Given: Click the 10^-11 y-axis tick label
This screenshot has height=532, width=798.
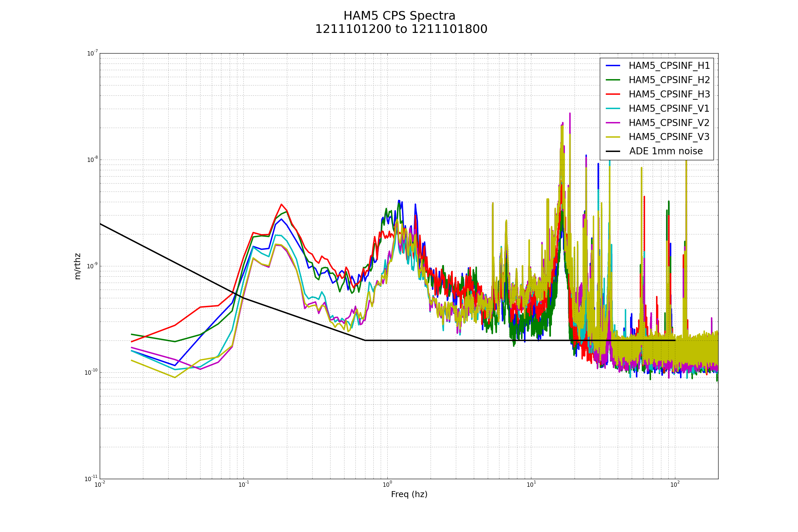Looking at the screenshot, I should tap(91, 479).
